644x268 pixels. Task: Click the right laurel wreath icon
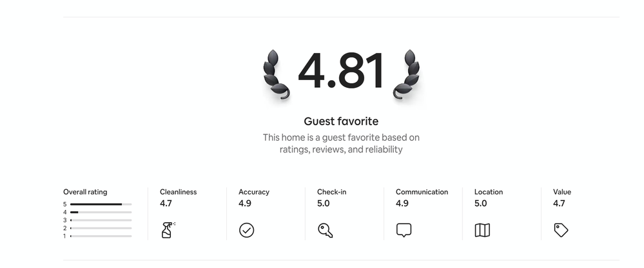407,74
